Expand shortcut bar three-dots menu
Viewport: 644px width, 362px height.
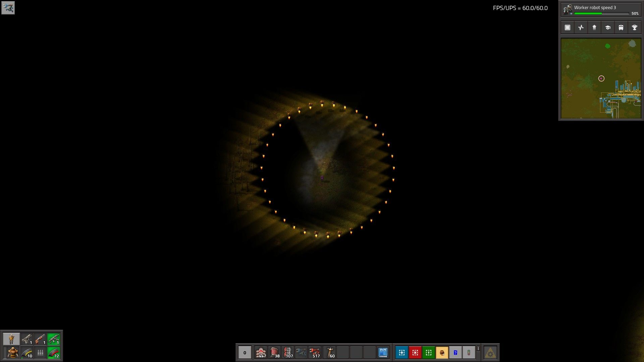point(478,349)
